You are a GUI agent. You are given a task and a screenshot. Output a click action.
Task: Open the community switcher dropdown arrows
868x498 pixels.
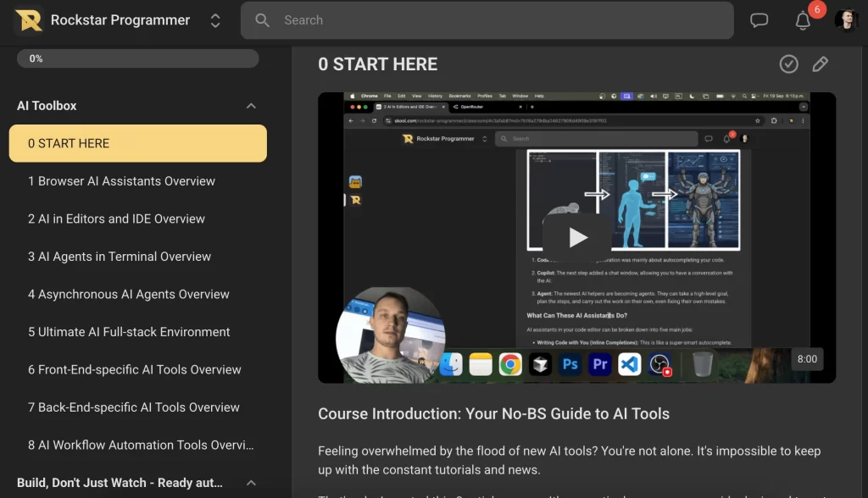[215, 20]
